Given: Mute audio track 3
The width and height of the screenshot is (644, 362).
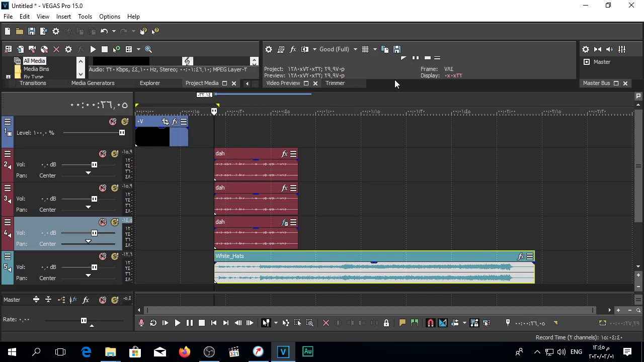Looking at the screenshot, I should point(103,188).
